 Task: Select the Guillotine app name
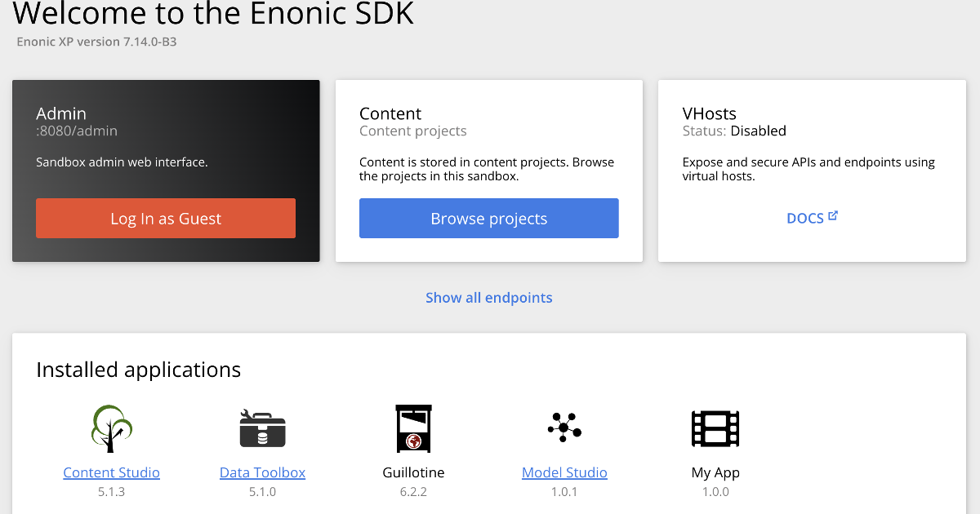pyautogui.click(x=413, y=472)
